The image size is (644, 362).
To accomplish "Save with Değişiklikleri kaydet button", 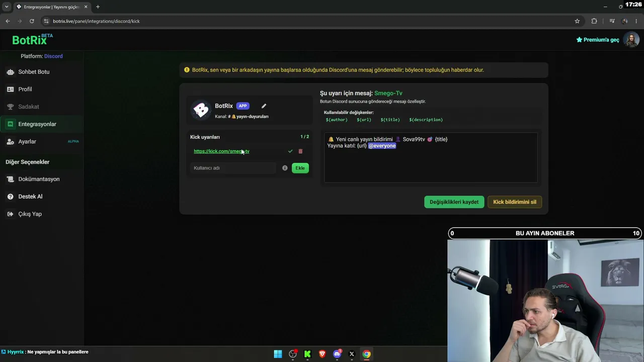I will 454,202.
